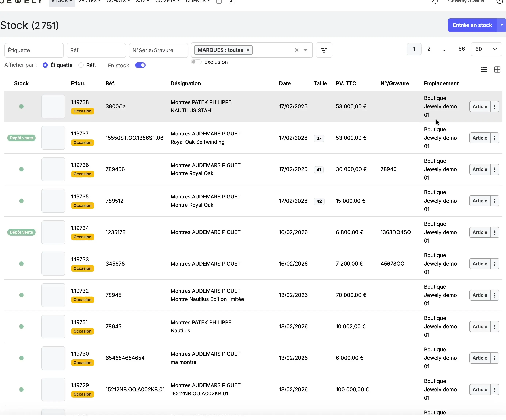Open the CLIENTS menu in navigation bar
506x420 pixels.
(x=198, y=1)
